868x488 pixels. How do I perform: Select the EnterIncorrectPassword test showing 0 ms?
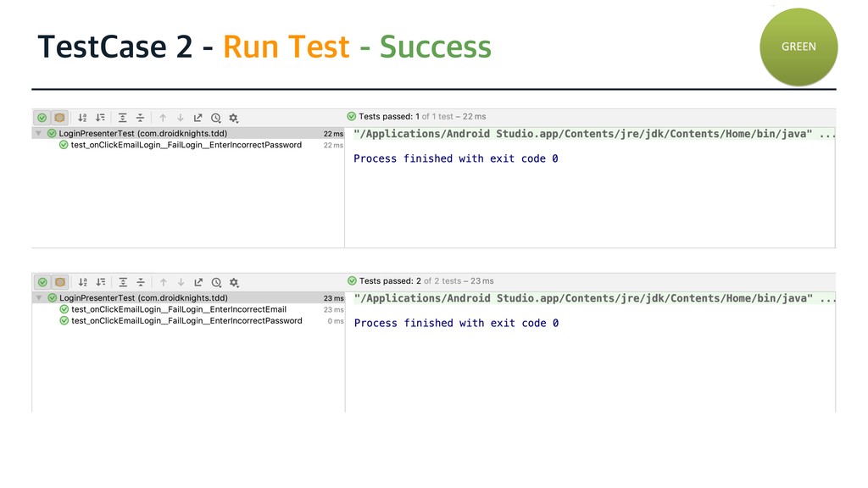[186, 321]
